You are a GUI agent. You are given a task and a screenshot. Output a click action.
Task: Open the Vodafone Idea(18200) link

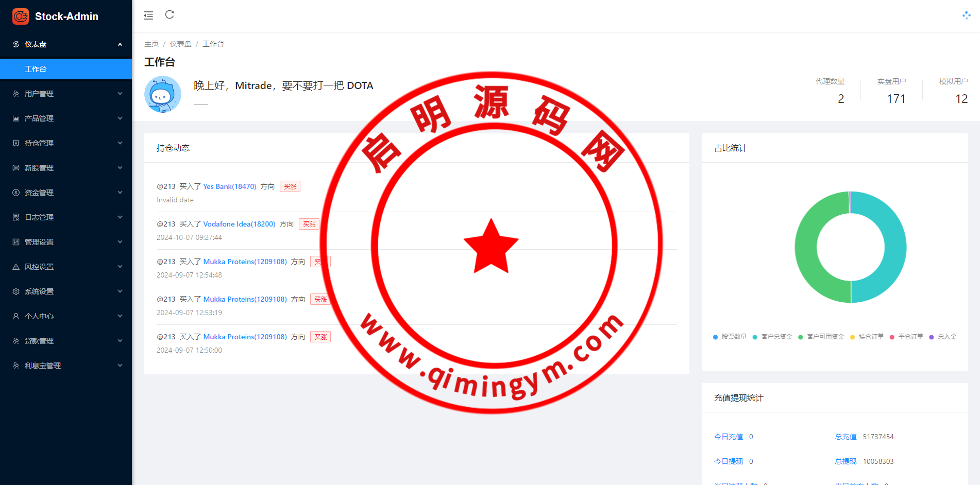pos(239,224)
